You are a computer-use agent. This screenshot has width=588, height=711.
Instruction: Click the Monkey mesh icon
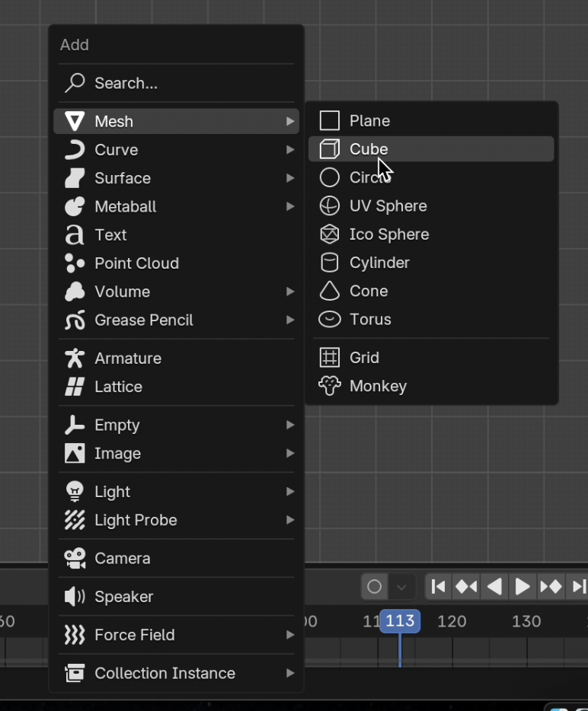(329, 386)
